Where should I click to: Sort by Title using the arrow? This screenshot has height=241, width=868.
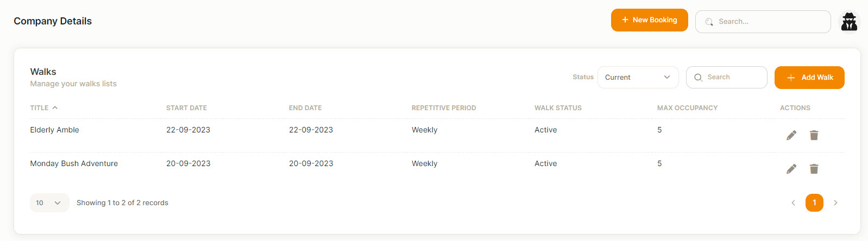[x=55, y=107]
